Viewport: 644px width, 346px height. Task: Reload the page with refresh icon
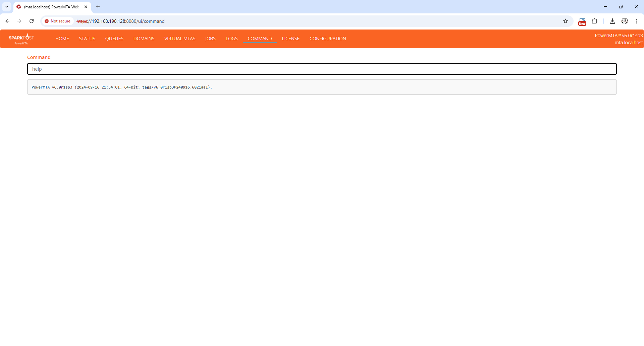tap(32, 21)
